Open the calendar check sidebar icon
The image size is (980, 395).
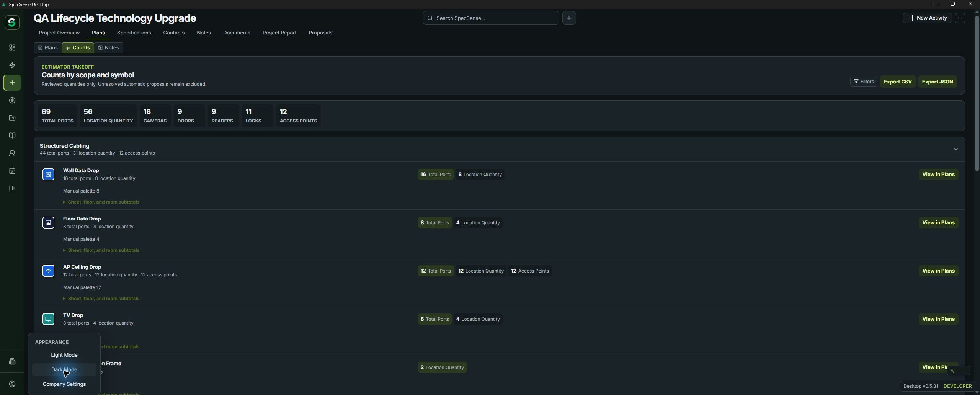click(12, 171)
